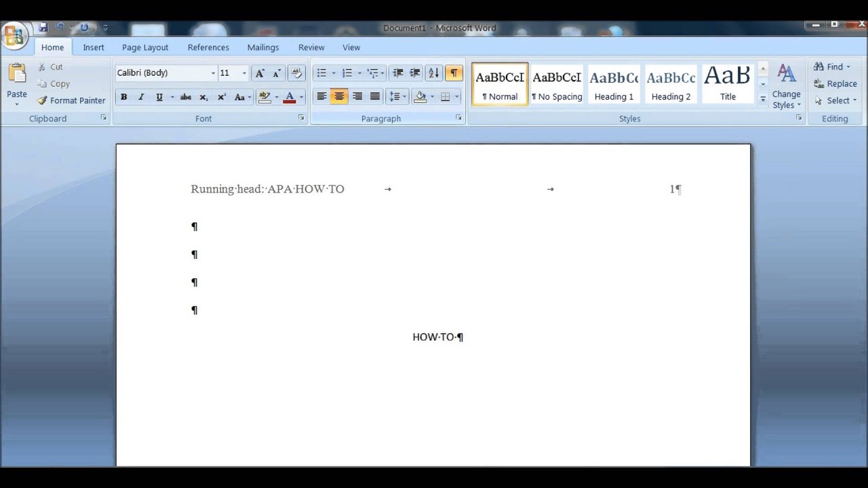Open the Select dropdown
Viewport: 868px width, 488px height.
(835, 100)
